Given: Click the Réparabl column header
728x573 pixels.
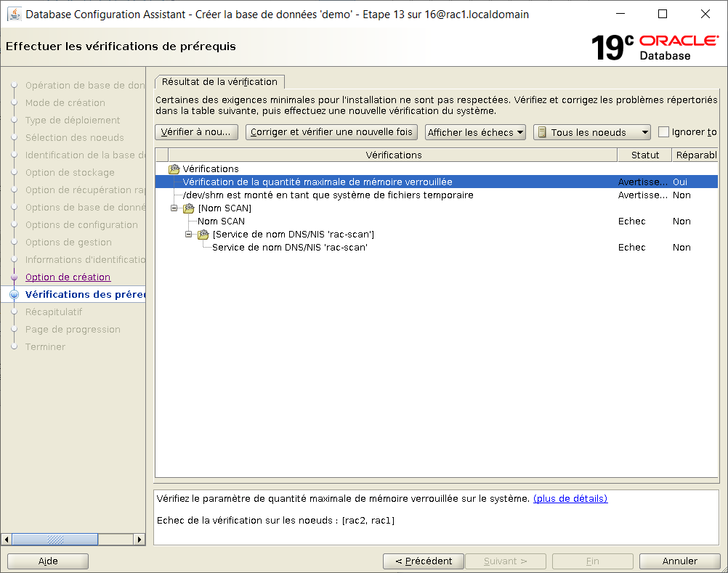Looking at the screenshot, I should pos(695,155).
